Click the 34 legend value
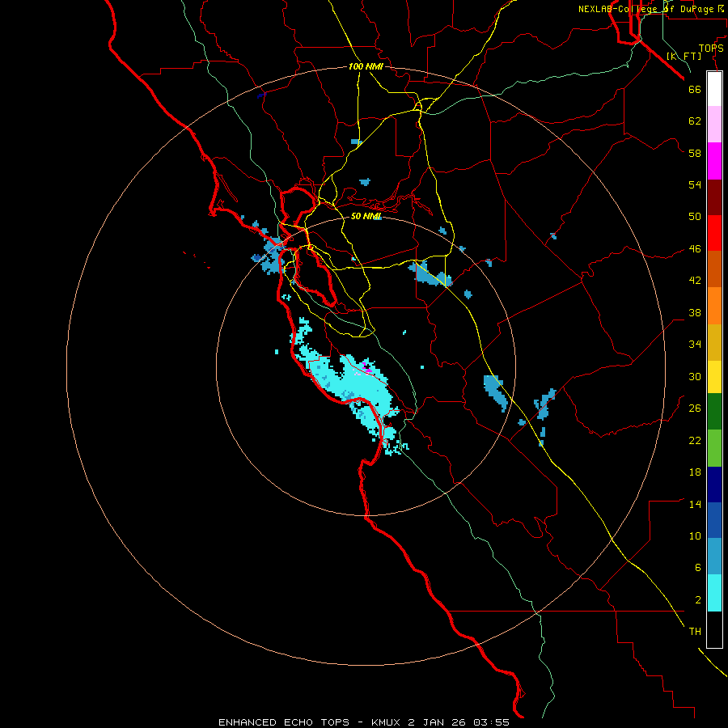 click(x=695, y=345)
